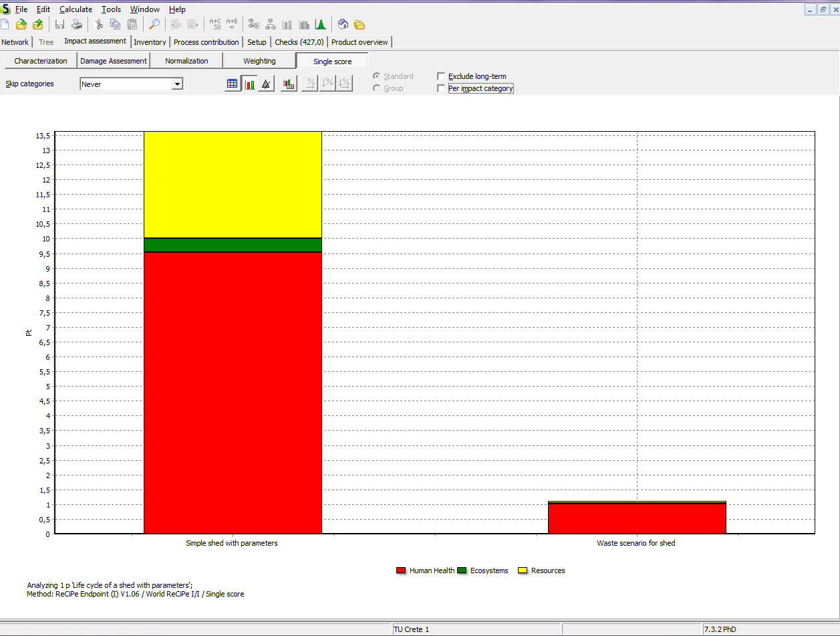Cut using the scissors icon

click(99, 25)
